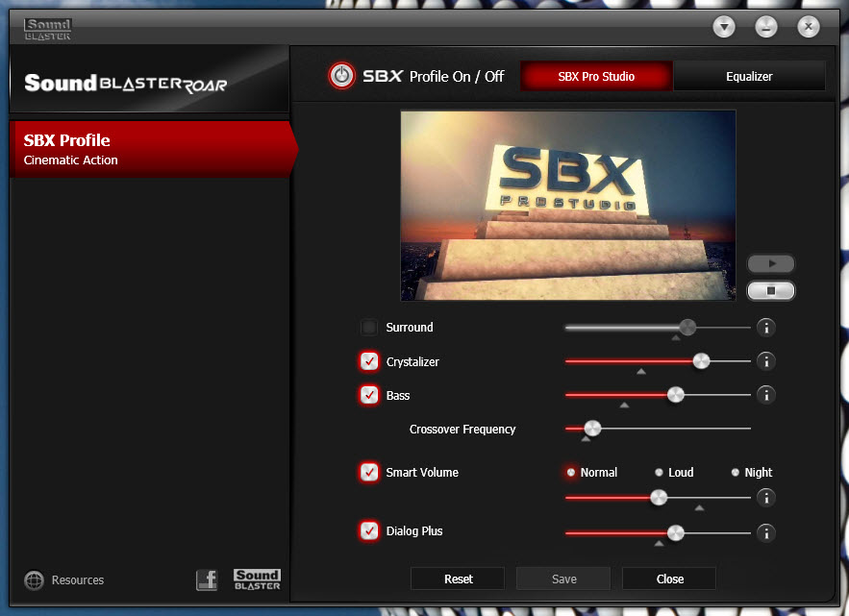
Task: Stop the SBX demo video
Action: point(771,290)
